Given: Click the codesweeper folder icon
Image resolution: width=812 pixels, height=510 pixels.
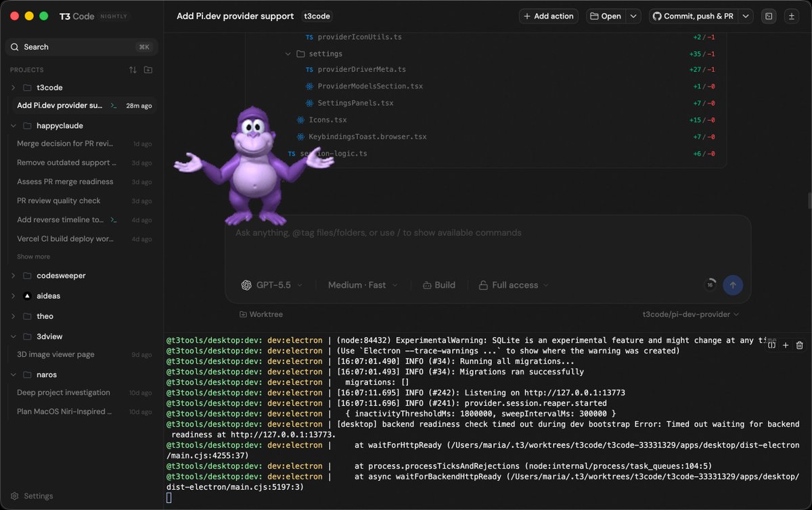Looking at the screenshot, I should (27, 276).
